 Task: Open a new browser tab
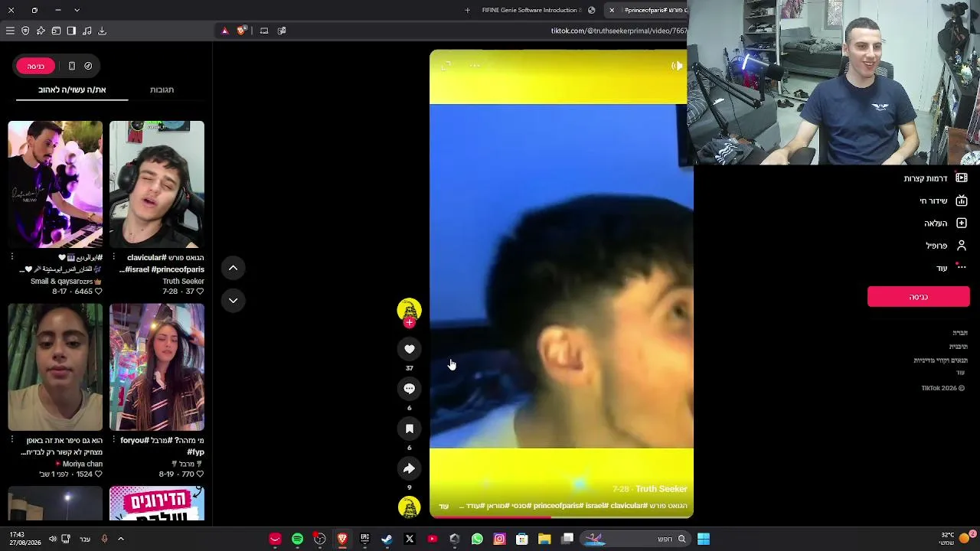467,10
